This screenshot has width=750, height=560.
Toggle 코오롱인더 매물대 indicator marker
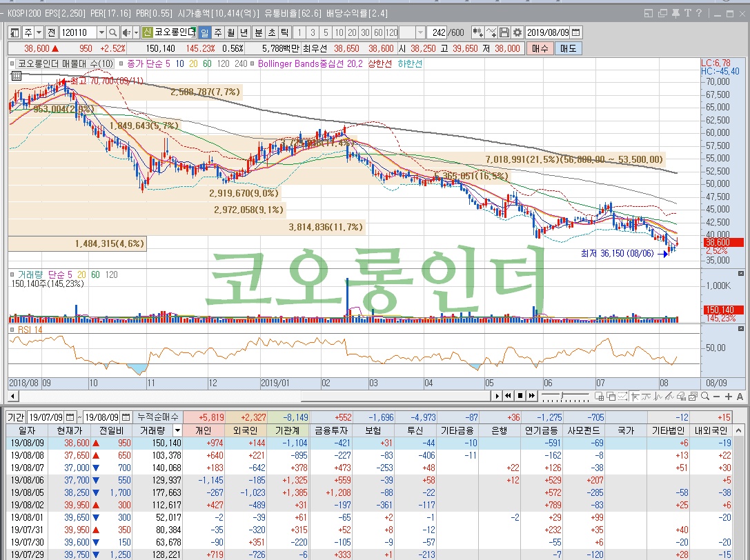point(12,63)
